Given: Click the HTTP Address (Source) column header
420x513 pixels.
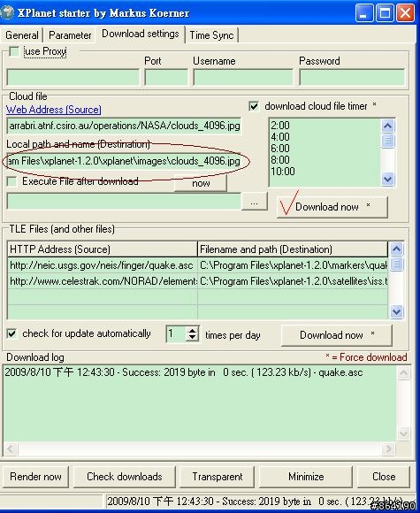Looking at the screenshot, I should point(102,249).
